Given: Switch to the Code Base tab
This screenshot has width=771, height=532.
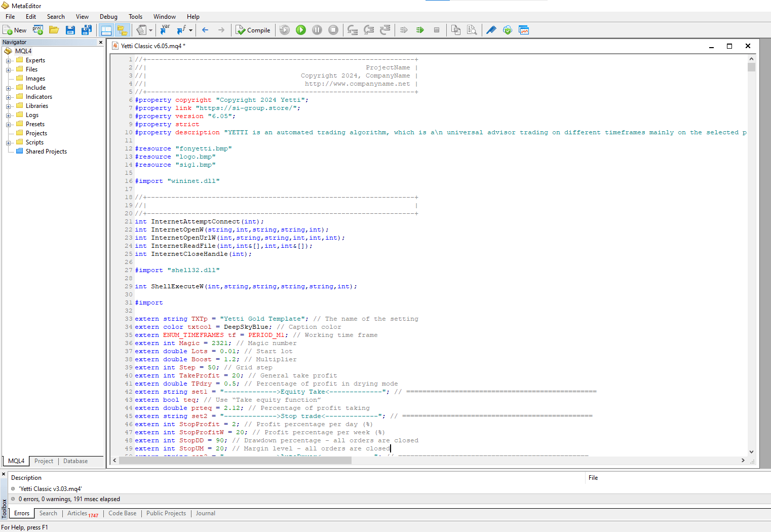Looking at the screenshot, I should click(x=122, y=513).
